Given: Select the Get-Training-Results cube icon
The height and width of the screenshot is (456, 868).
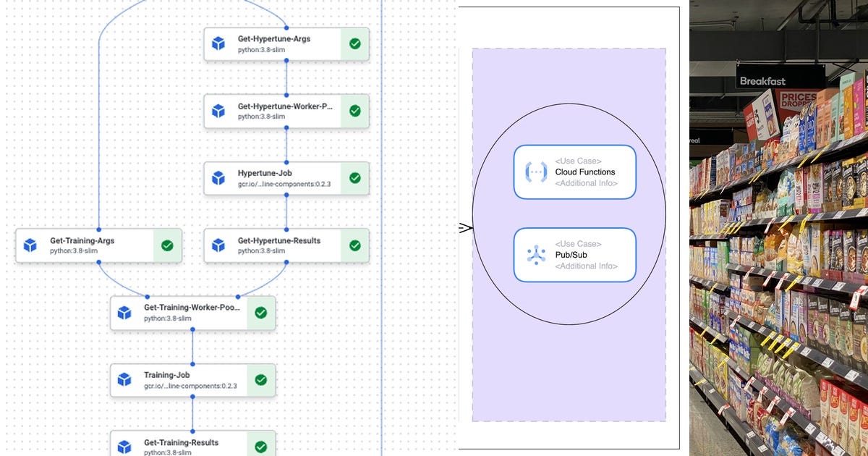Looking at the screenshot, I should (x=125, y=445).
